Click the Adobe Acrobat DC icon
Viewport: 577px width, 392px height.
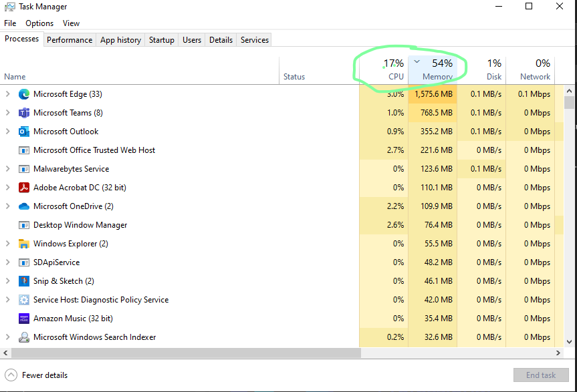[x=24, y=188]
